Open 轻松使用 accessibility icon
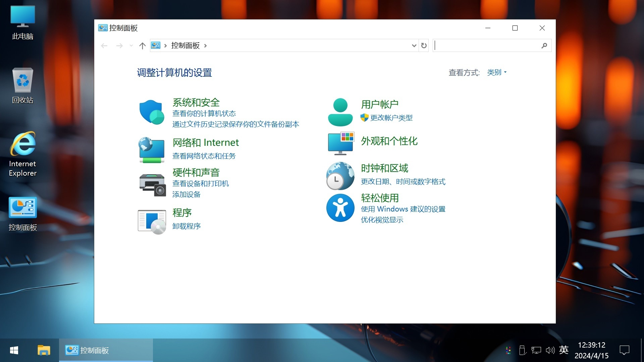Image resolution: width=644 pixels, height=362 pixels. point(340,208)
